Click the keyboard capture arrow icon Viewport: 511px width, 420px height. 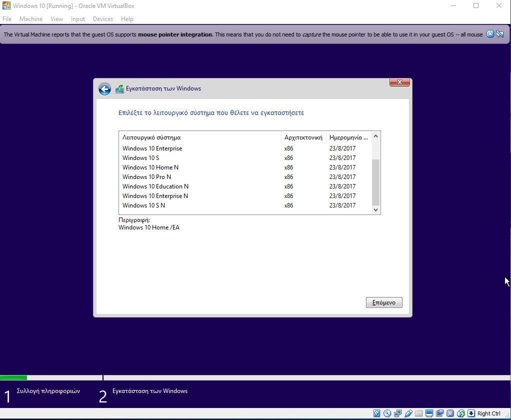[471, 413]
